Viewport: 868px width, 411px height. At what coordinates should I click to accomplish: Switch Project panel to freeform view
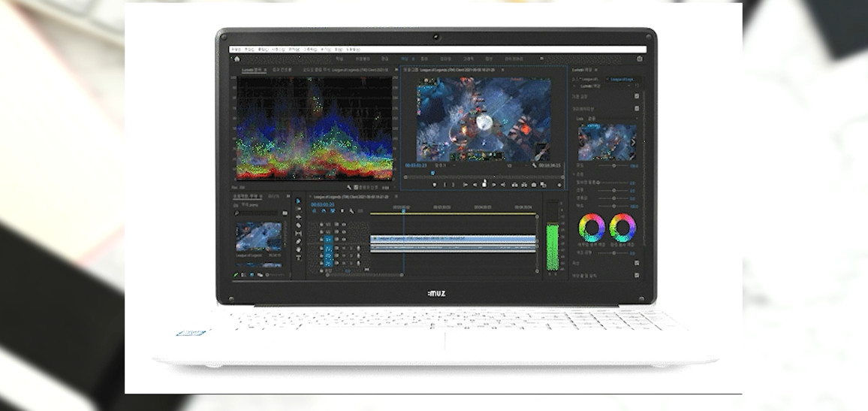pyautogui.click(x=261, y=275)
